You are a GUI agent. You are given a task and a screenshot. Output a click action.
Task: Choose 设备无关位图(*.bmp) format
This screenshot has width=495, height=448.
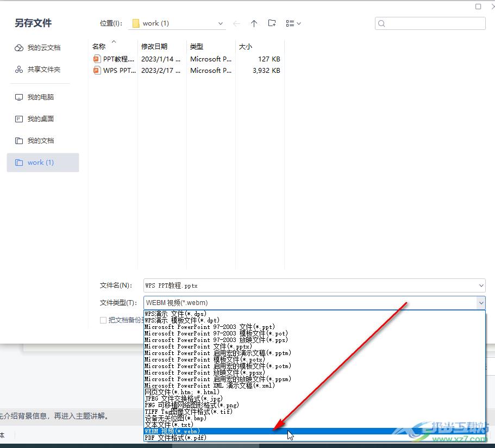(315, 418)
